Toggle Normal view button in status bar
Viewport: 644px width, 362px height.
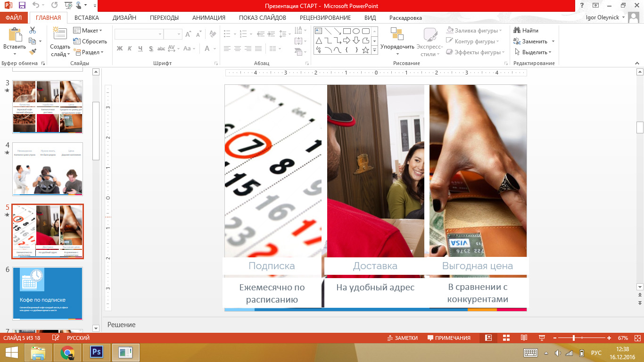488,338
